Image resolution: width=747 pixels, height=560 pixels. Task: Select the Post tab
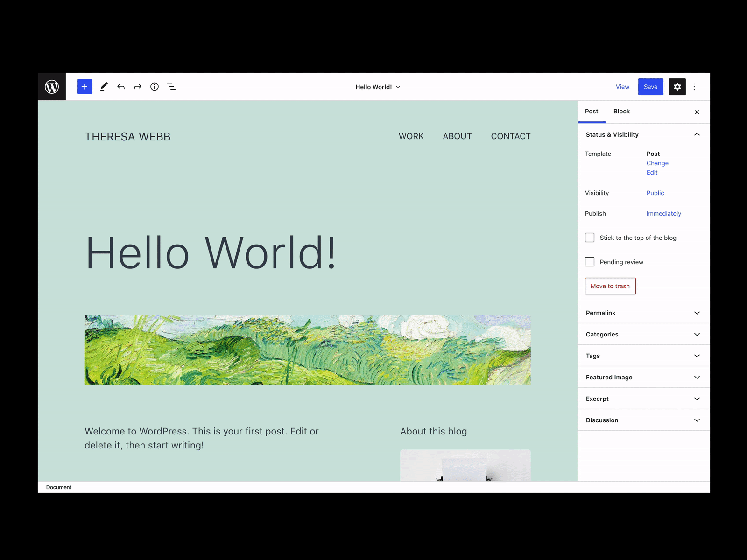pyautogui.click(x=592, y=112)
